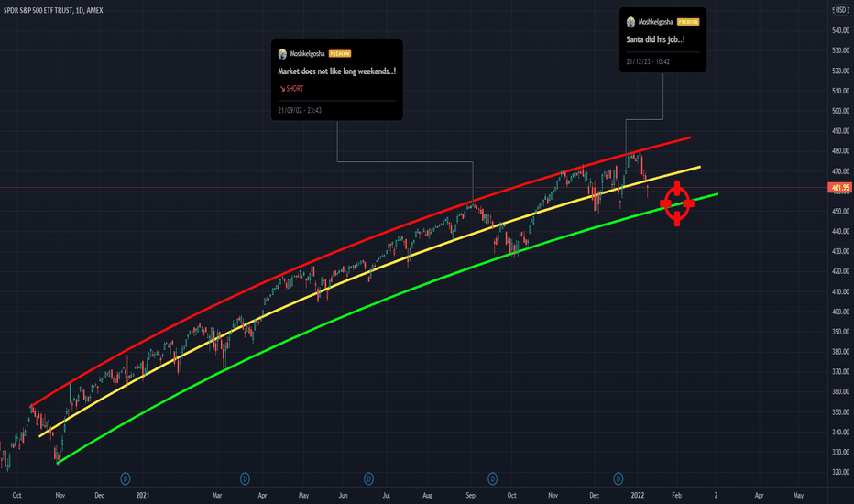Click the red crosshair target marker

tap(677, 203)
